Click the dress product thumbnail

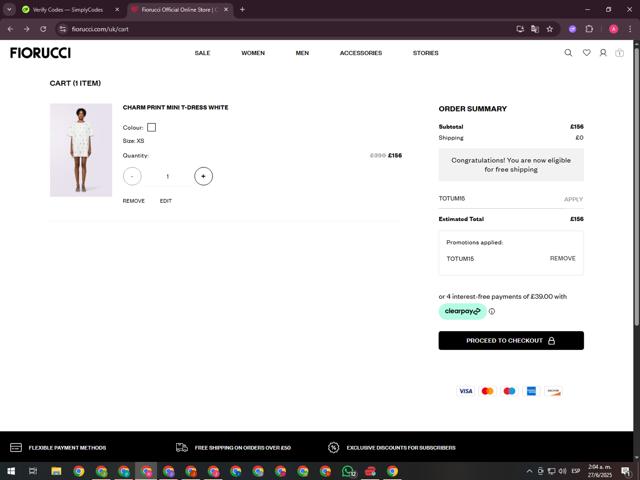(x=81, y=150)
